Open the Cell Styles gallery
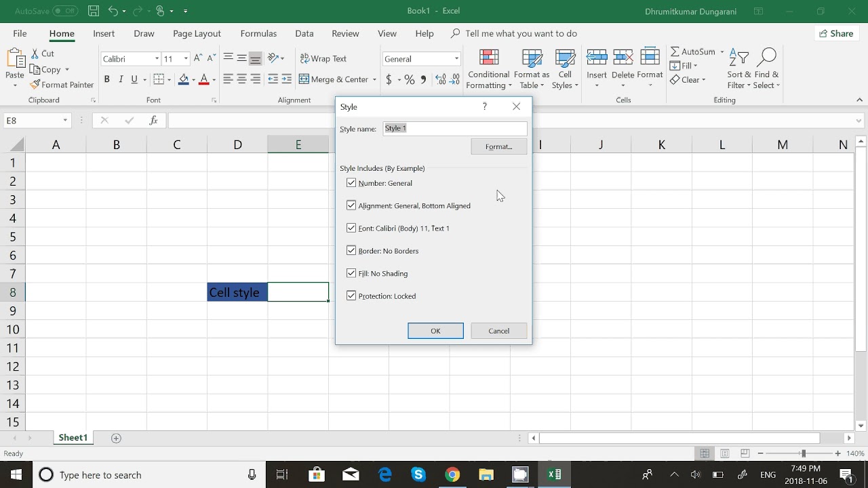868x488 pixels. [565, 69]
